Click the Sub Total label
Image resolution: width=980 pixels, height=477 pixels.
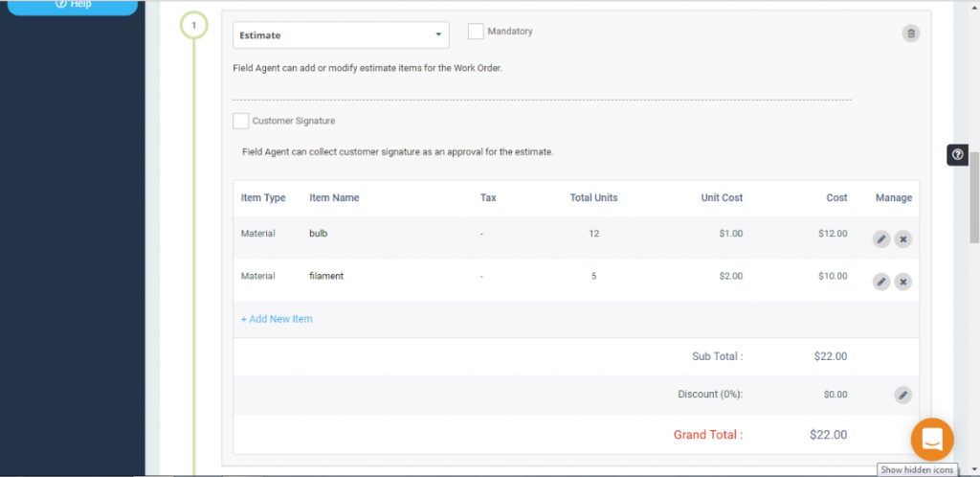[x=718, y=356]
